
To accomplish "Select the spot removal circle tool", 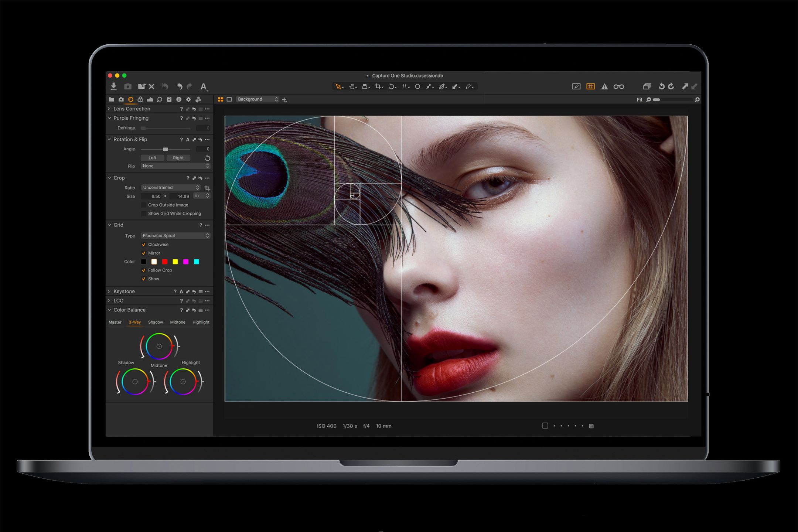I will [417, 86].
